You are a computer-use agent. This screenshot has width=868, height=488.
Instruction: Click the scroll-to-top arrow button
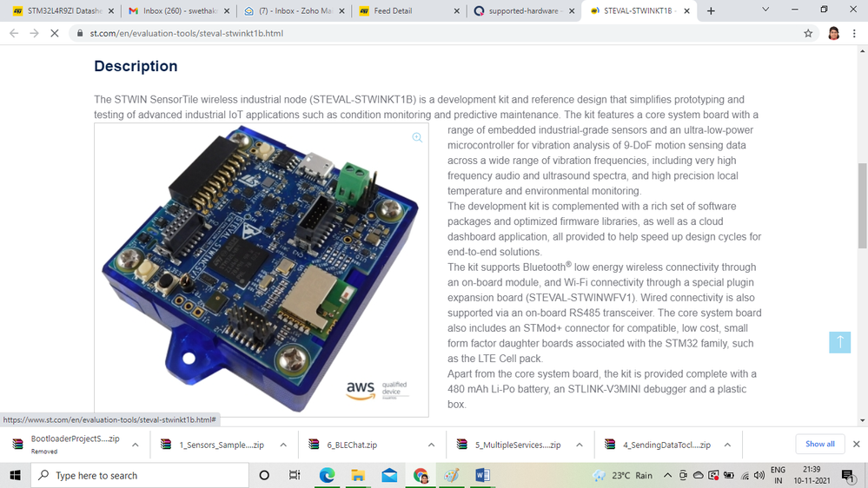click(x=839, y=342)
